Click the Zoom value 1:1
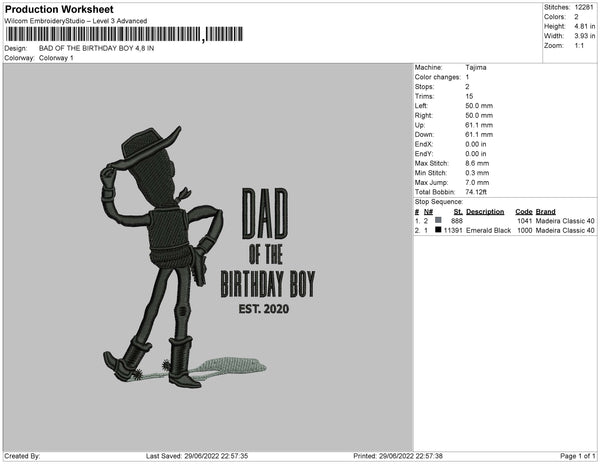600x464 pixels. coord(579,46)
